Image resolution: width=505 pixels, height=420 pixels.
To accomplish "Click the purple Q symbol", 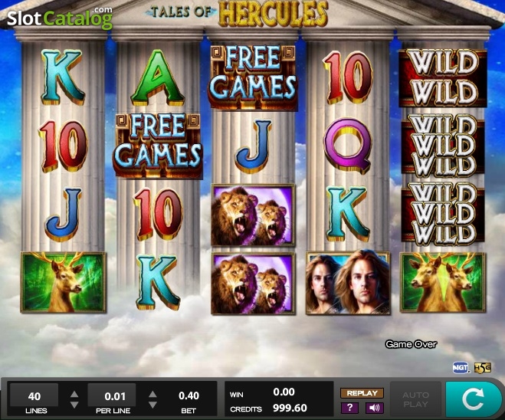I will pos(348,145).
